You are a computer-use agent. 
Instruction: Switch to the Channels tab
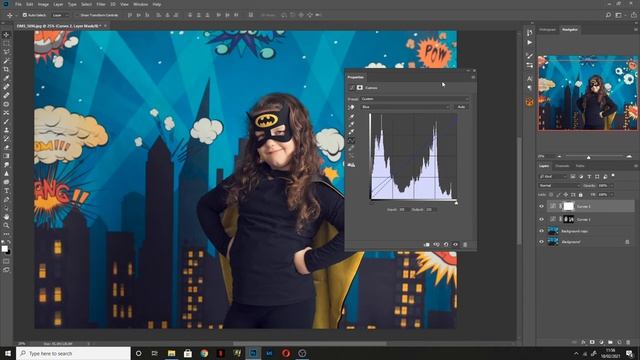[562, 166]
